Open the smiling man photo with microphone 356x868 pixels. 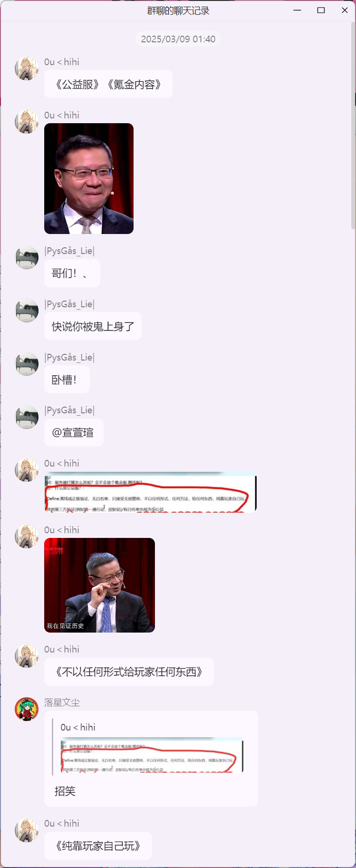[x=89, y=178]
